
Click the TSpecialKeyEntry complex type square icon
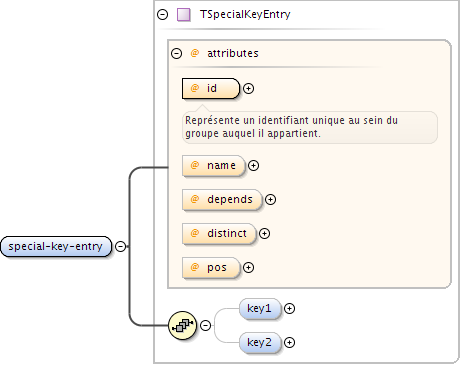pyautogui.click(x=184, y=15)
